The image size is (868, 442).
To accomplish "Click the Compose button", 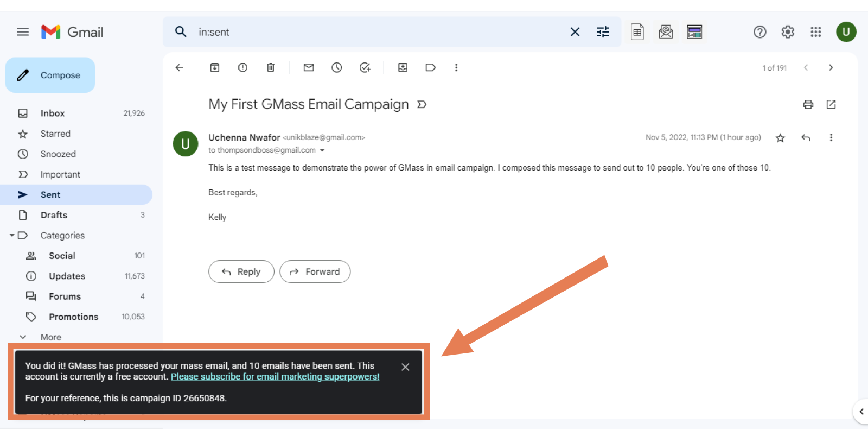I will click(x=50, y=75).
